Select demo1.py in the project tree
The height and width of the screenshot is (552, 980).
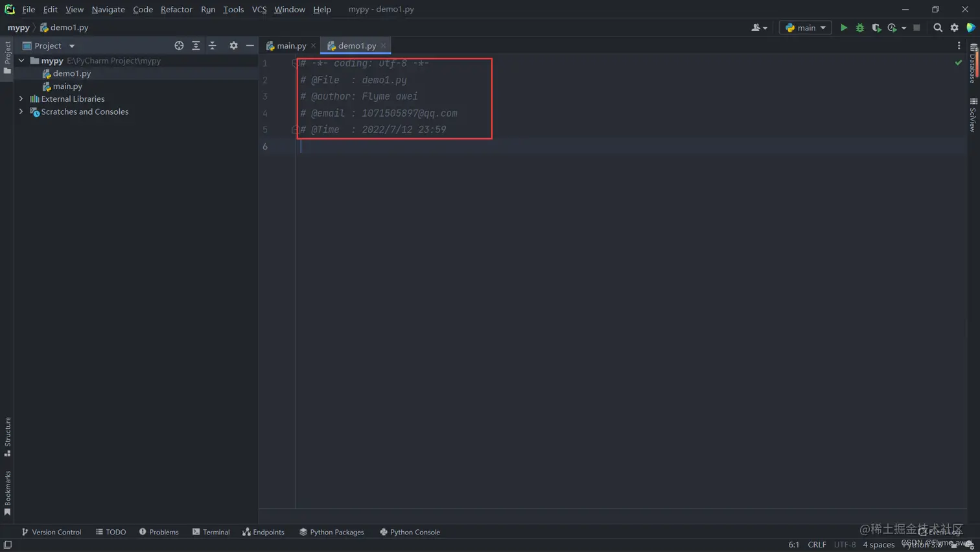point(71,73)
